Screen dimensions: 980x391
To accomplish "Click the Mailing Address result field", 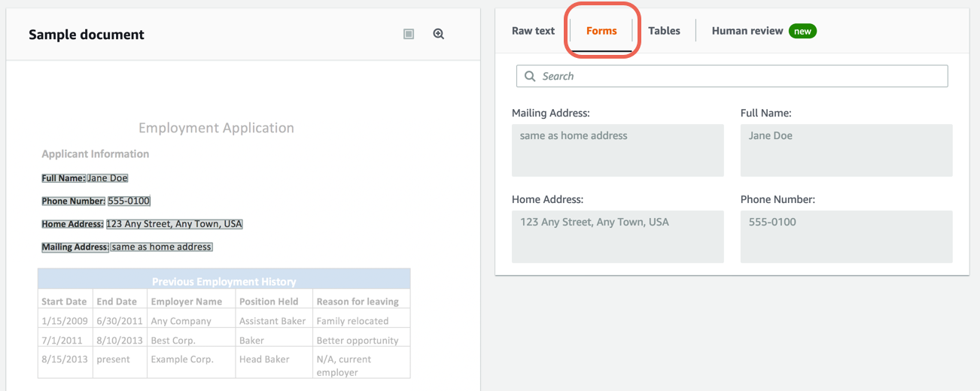I will pos(617,150).
